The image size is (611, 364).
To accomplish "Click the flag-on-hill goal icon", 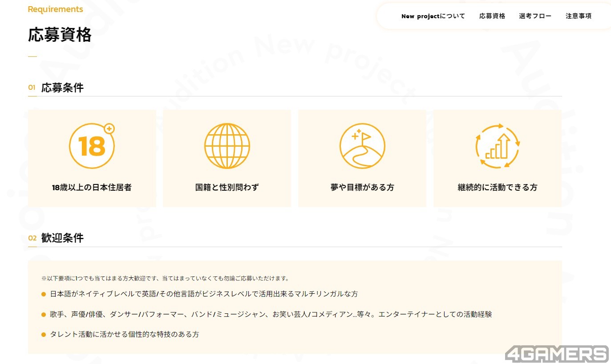I will click(x=362, y=146).
